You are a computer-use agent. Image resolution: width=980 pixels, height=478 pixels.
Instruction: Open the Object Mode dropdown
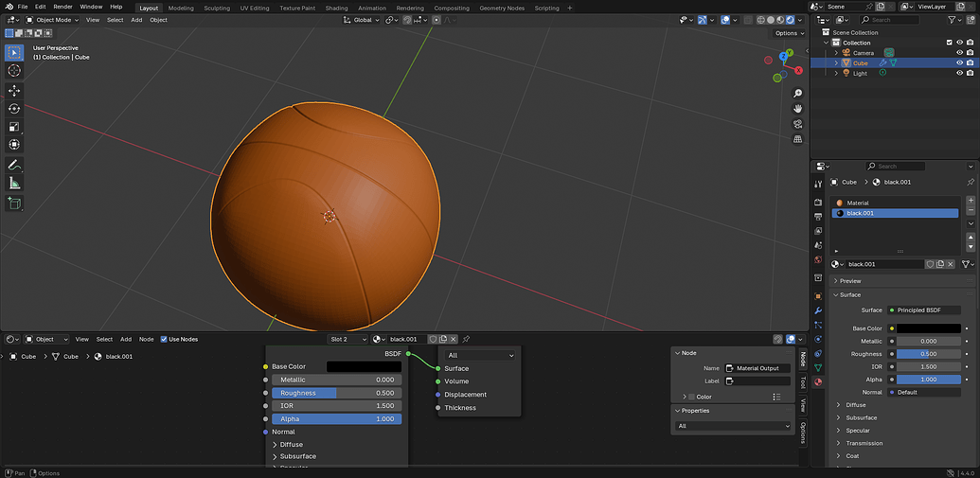tap(52, 20)
